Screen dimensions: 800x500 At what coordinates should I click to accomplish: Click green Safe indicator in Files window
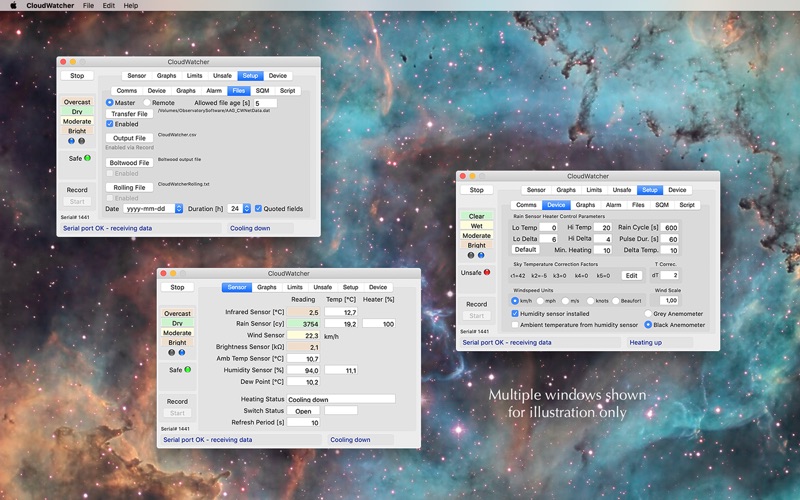point(87,158)
